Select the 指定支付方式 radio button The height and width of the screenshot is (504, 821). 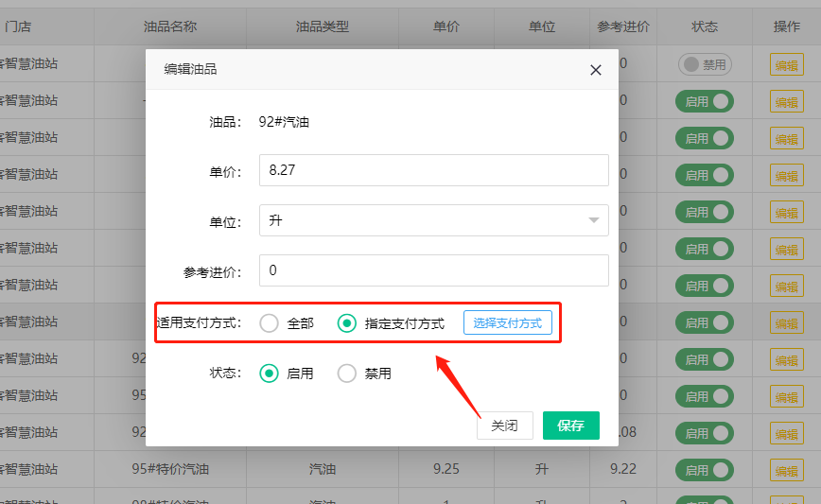pos(347,323)
